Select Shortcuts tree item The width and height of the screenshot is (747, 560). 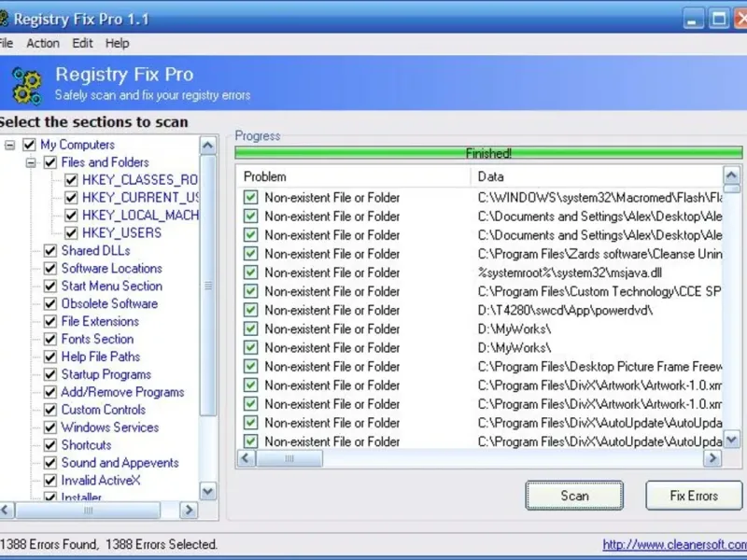point(86,445)
